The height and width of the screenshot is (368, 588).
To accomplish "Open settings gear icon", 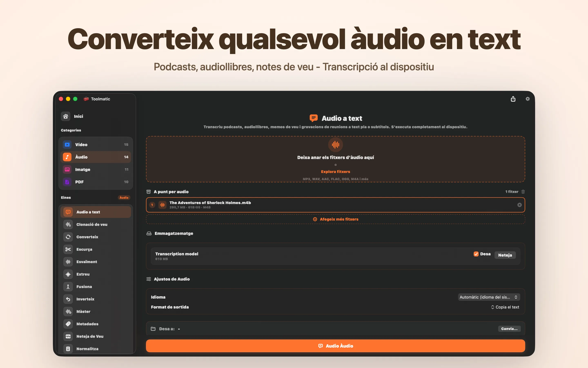I will [528, 99].
